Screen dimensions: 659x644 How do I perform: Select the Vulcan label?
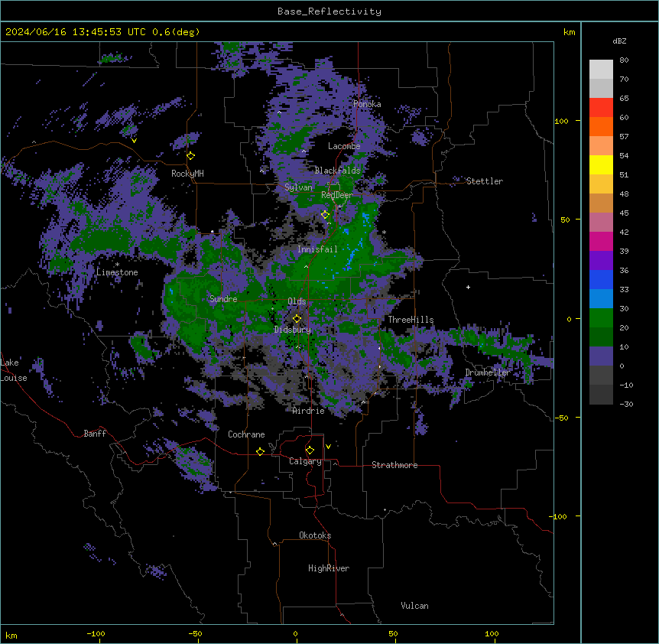tap(415, 606)
